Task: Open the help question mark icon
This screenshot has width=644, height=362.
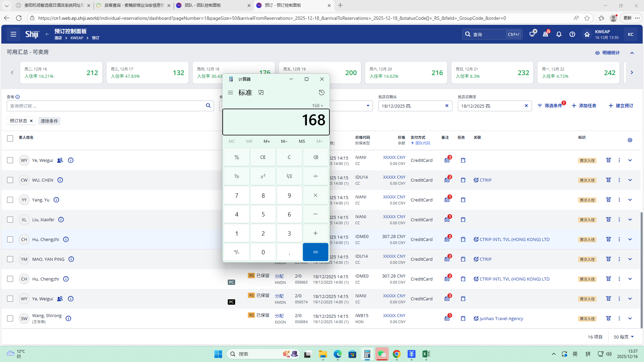Action: (x=572, y=34)
